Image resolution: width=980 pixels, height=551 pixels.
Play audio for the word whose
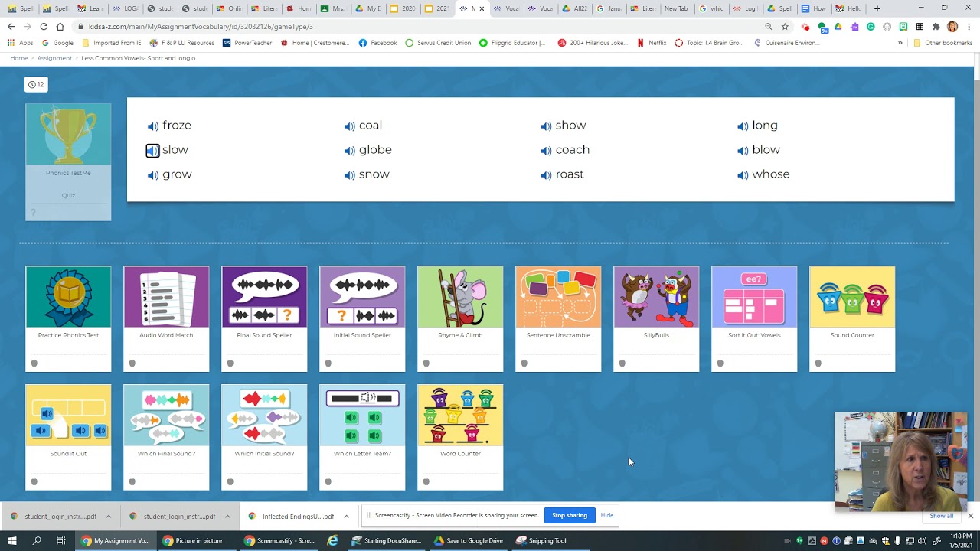743,175
